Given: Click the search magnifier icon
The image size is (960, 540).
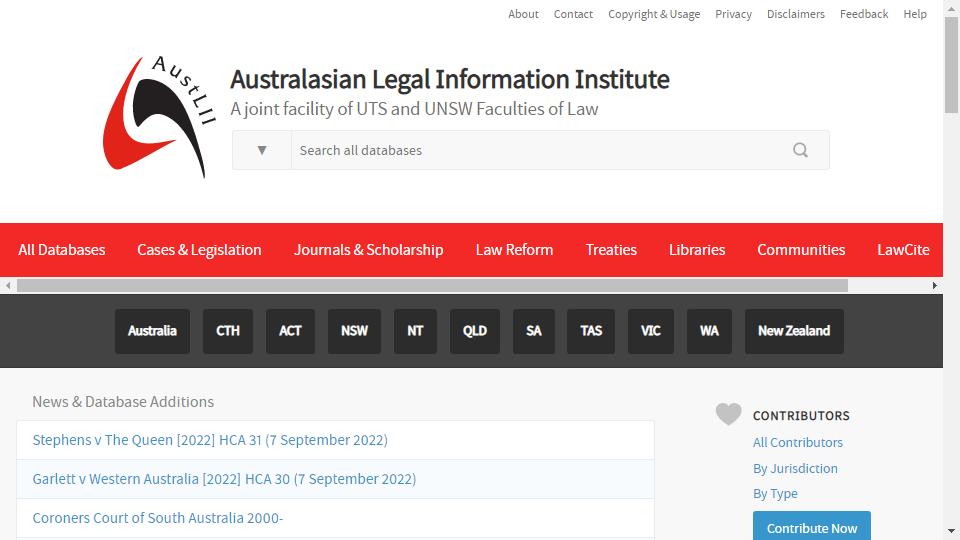Looking at the screenshot, I should click(x=800, y=150).
